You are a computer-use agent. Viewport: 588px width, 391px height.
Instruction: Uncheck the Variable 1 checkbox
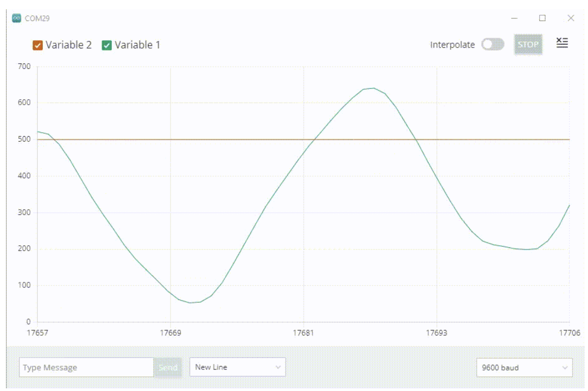pos(107,45)
